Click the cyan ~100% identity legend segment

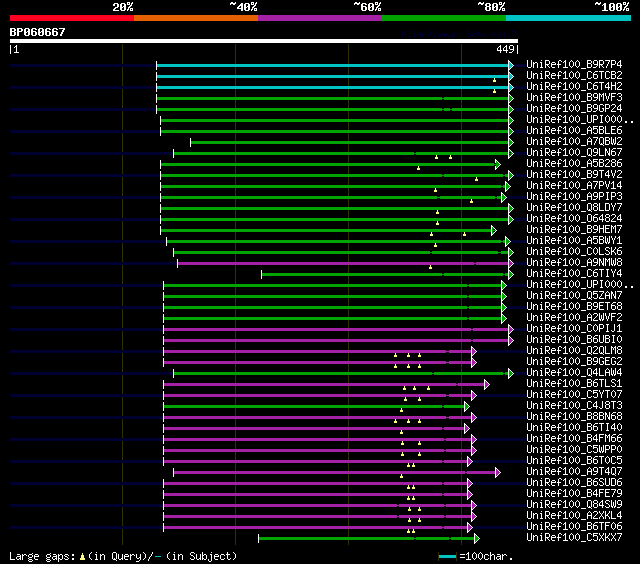[x=568, y=18]
